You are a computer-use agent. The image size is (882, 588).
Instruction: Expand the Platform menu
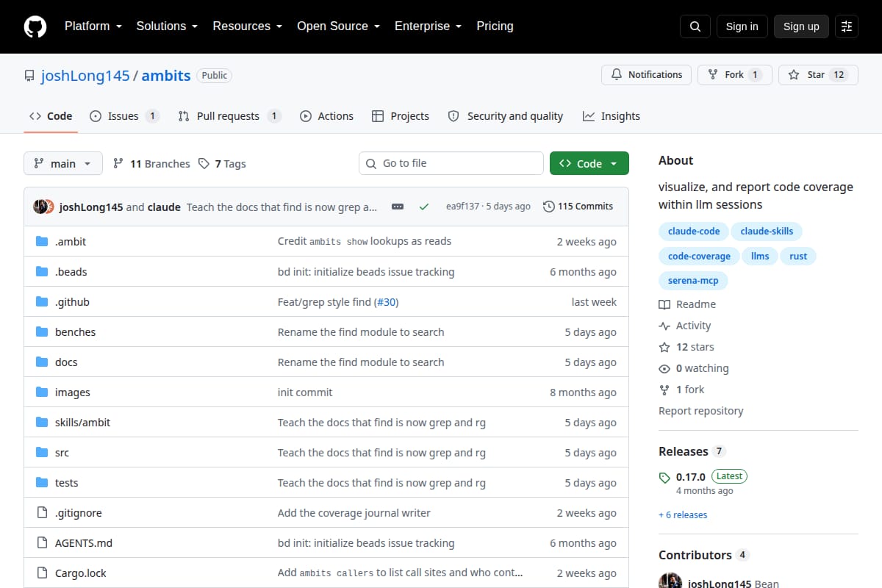pos(93,26)
